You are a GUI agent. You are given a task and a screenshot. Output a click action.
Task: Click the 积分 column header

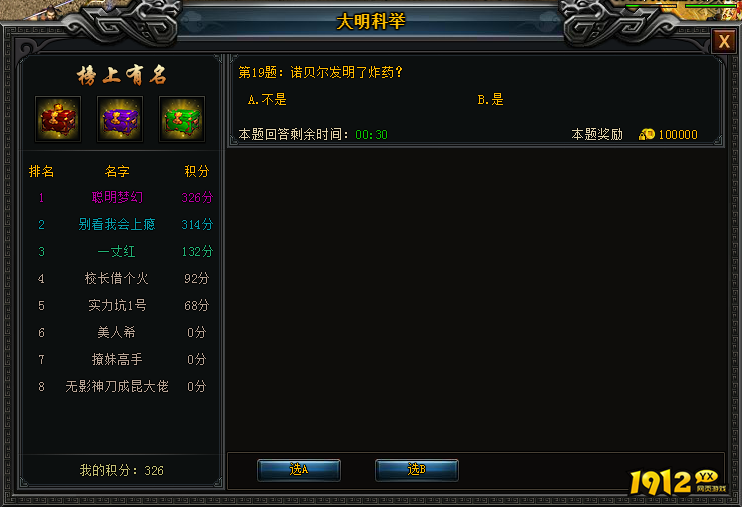pyautogui.click(x=197, y=171)
